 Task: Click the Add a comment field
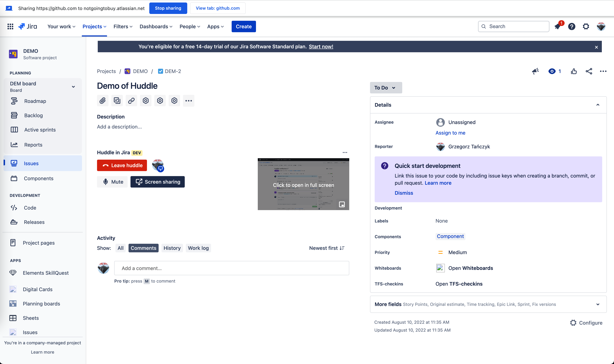pyautogui.click(x=231, y=268)
